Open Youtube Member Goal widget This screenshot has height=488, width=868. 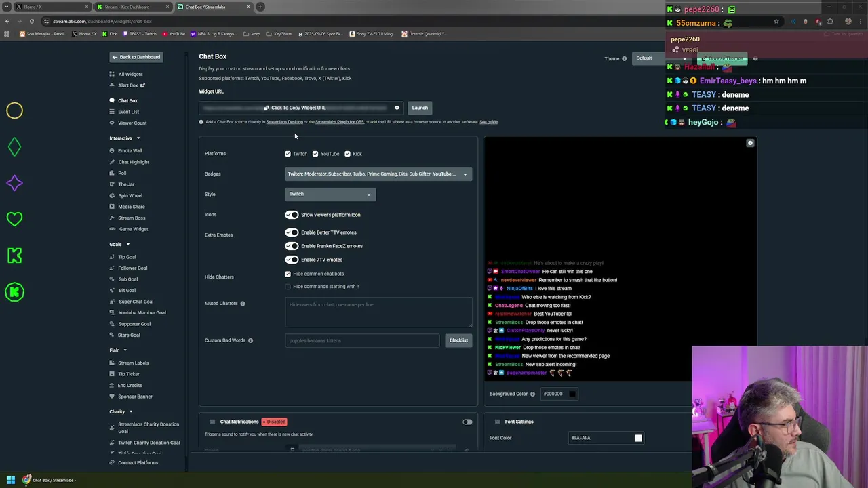(142, 312)
